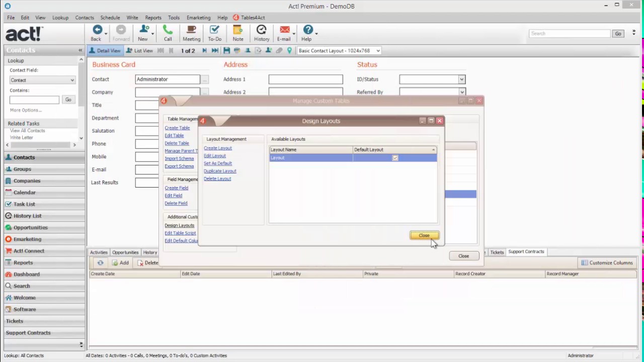
Task: Expand the E-mail button dropdown arrow
Action: point(294,33)
